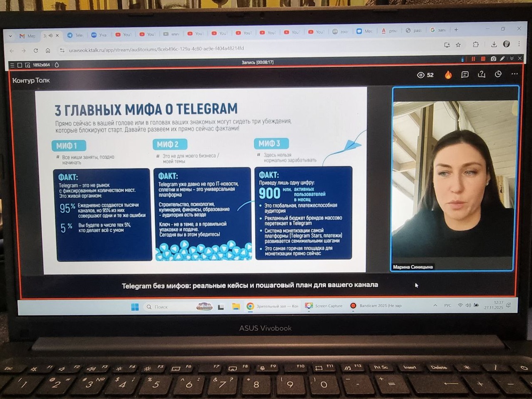Show the 52 viewers eye counter

pyautogui.click(x=425, y=75)
